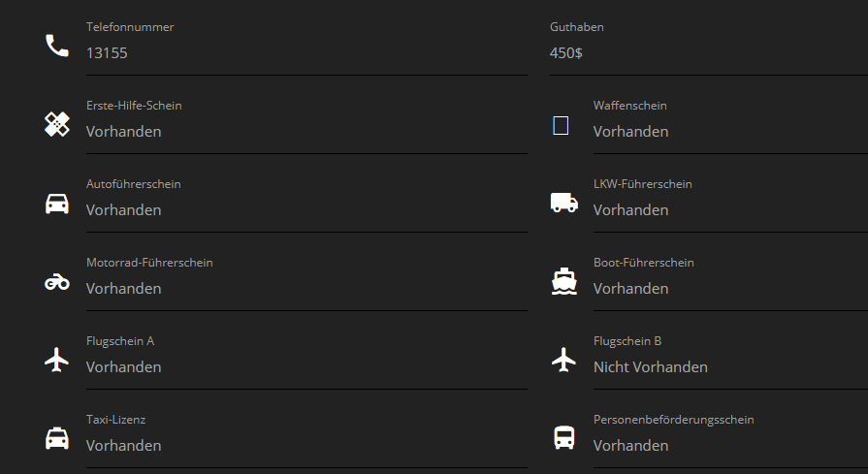Click the bus icon for Personenbeförderungsschein
868x474 pixels.
tap(563, 438)
